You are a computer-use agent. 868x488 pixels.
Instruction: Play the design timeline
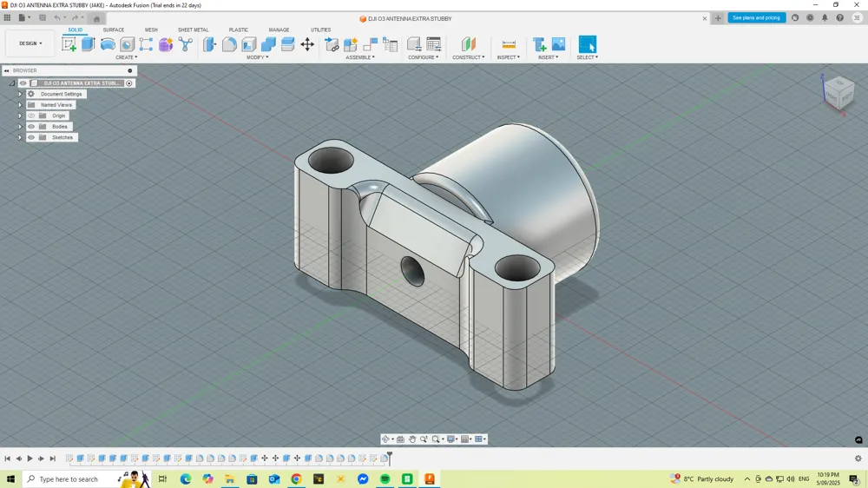coord(30,458)
